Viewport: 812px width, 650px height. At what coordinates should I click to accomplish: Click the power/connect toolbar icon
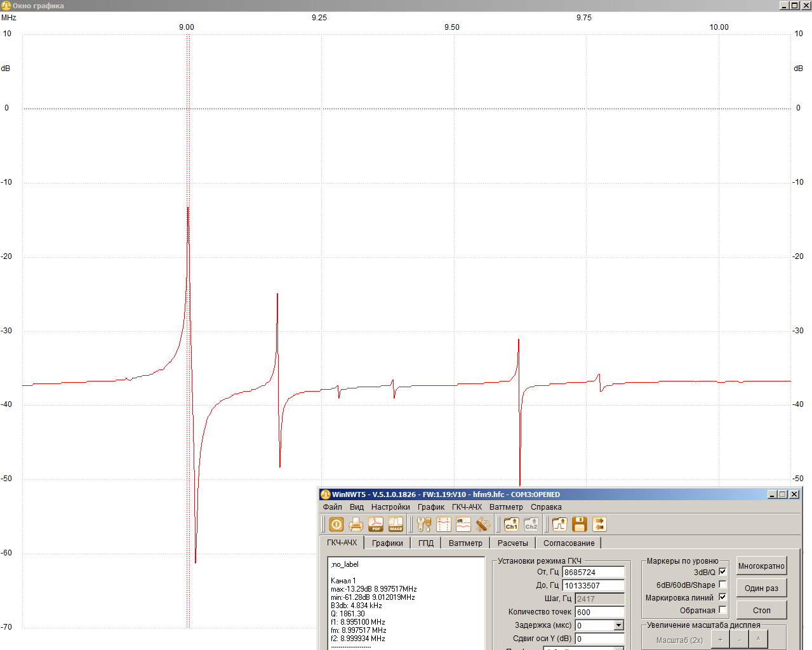(x=336, y=524)
